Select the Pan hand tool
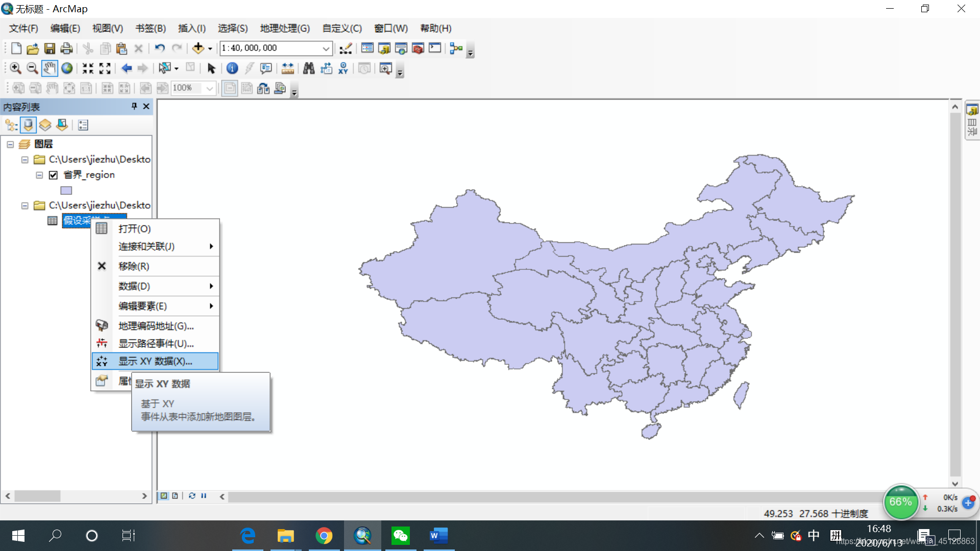Screen dimensions: 980x551 tap(50, 68)
